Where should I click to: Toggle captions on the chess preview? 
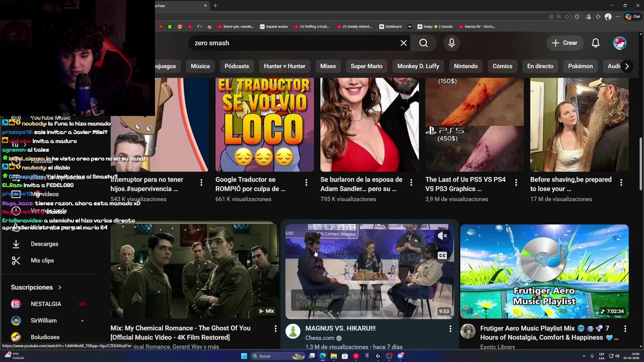pyautogui.click(x=442, y=255)
